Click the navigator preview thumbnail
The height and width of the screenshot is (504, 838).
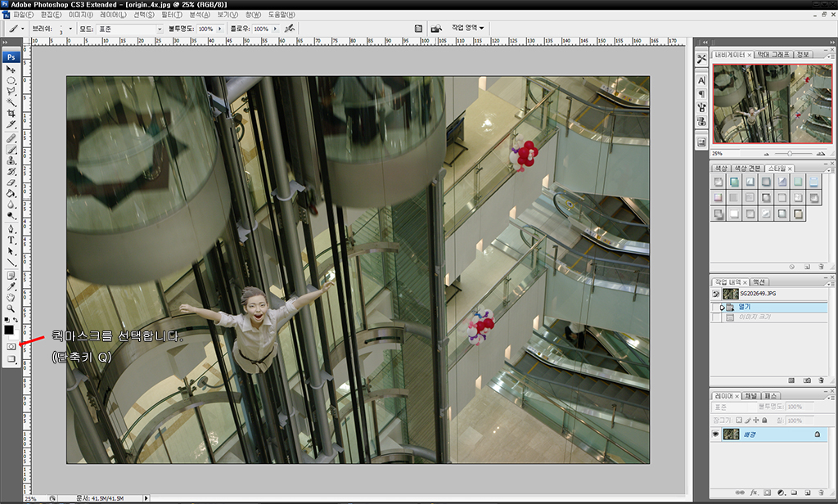coord(773,104)
